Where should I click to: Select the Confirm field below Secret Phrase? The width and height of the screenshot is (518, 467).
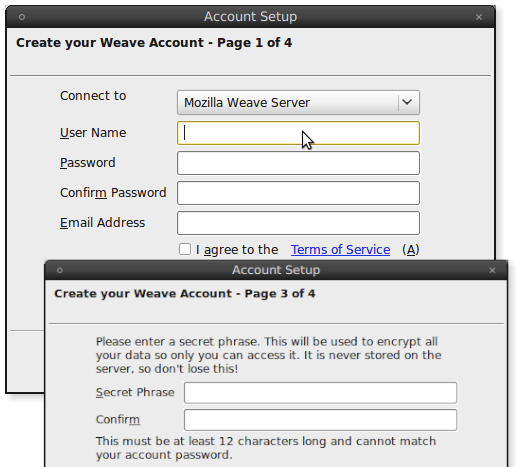[x=320, y=420]
